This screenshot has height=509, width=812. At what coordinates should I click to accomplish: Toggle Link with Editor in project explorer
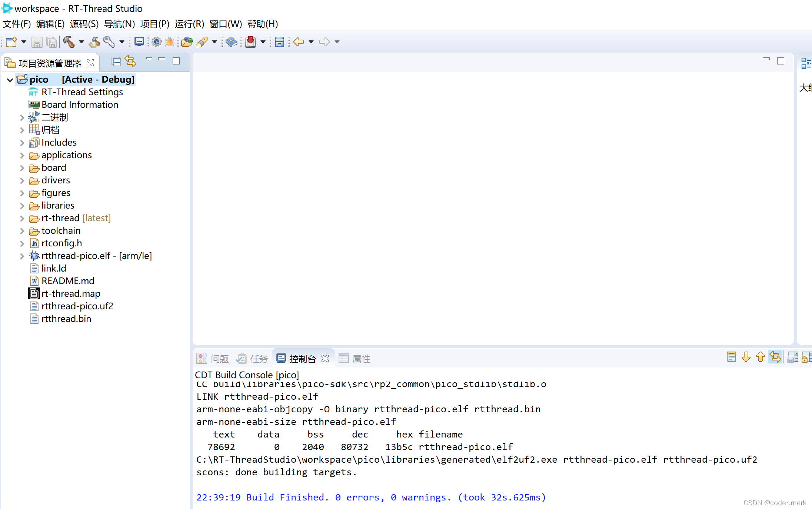click(x=130, y=62)
